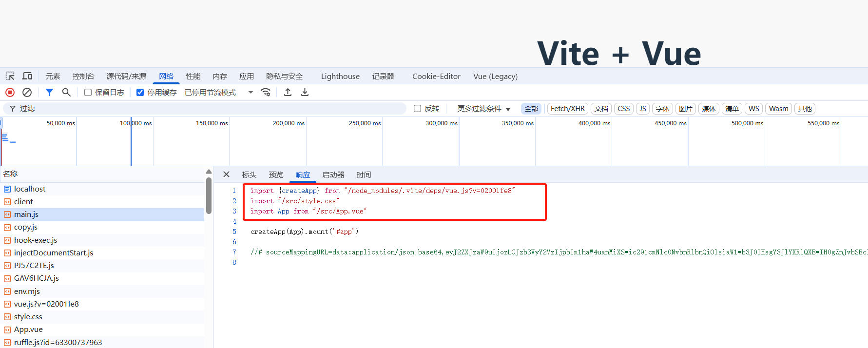868x348 pixels.
Task: Toggle the Disable cache checkbox
Action: coord(140,92)
